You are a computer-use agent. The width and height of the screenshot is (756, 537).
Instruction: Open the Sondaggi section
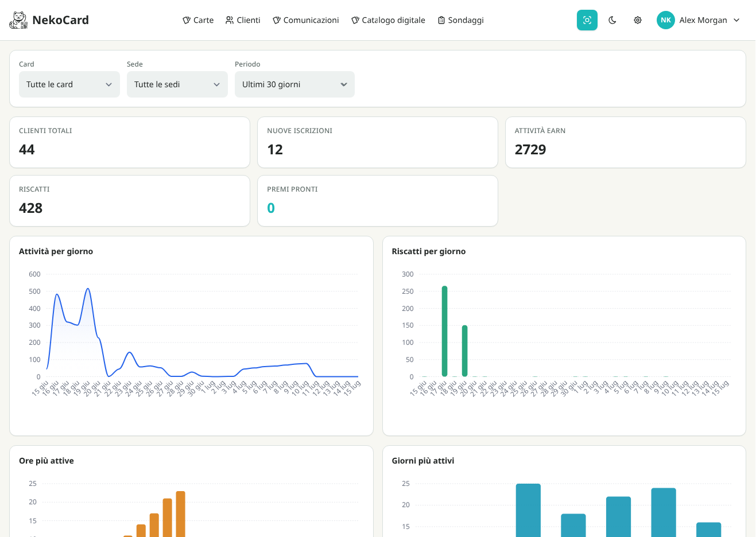click(461, 20)
